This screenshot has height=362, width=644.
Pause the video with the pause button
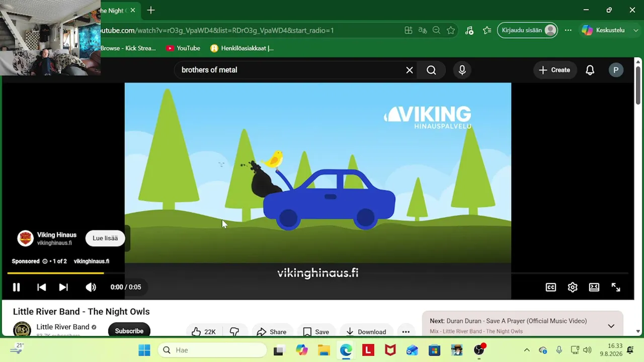[x=16, y=287]
